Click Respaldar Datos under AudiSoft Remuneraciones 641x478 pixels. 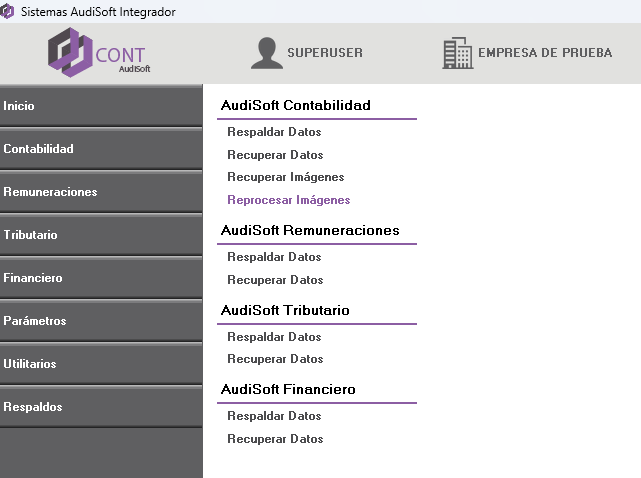pos(274,257)
